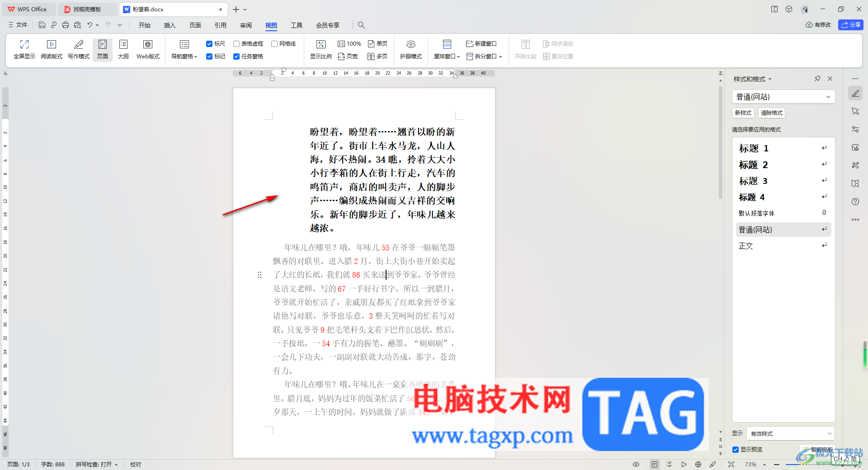Click the search magnifier icon beside 会员专享
The width and height of the screenshot is (868, 470).
point(361,25)
